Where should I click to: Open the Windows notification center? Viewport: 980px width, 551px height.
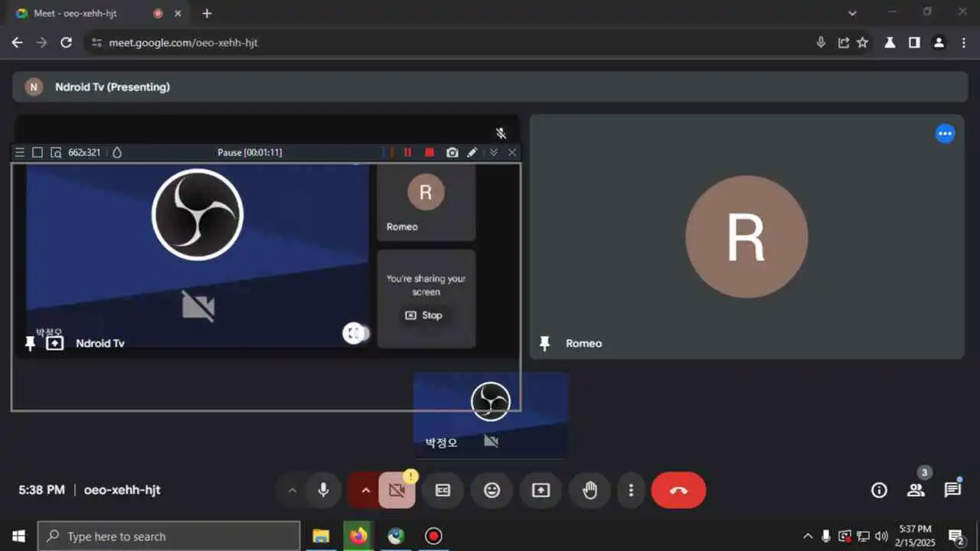956,536
